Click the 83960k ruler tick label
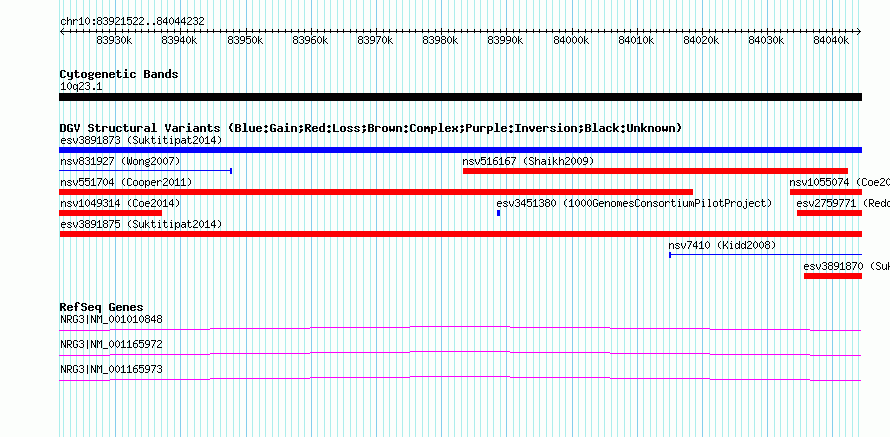The width and height of the screenshot is (890, 437). 310,40
